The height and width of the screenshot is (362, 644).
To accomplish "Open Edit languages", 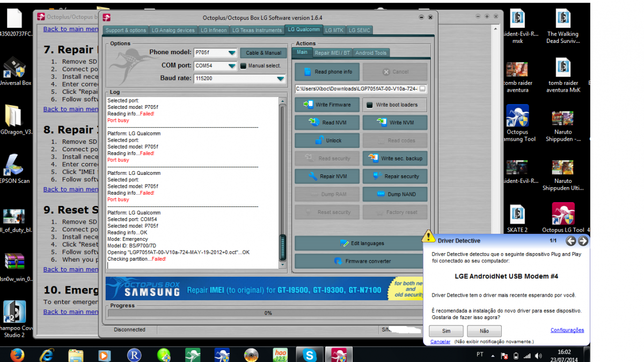I will click(x=361, y=243).
